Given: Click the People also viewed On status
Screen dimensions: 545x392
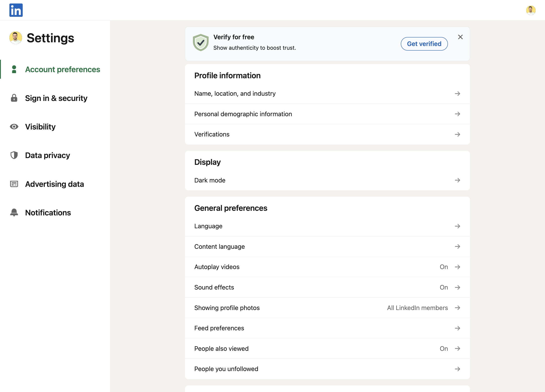Looking at the screenshot, I should pos(444,349).
